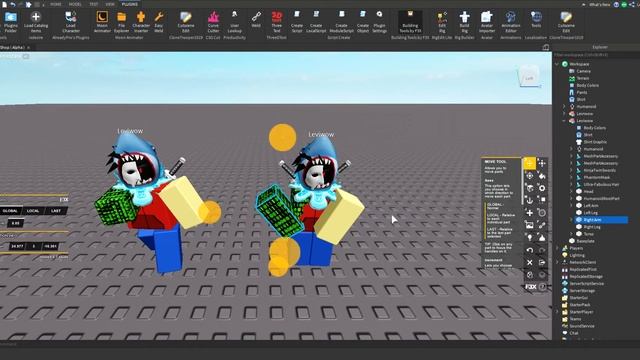The width and height of the screenshot is (640, 360).
Task: Open the Animation Editor
Action: 511,22
